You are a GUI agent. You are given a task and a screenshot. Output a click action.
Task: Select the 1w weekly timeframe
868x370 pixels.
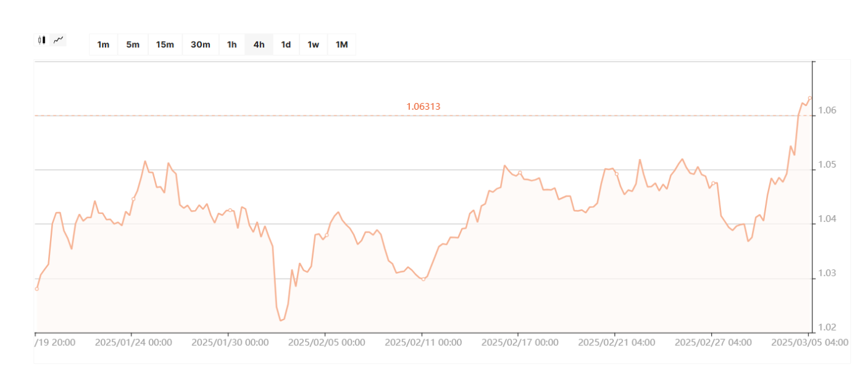pos(313,44)
